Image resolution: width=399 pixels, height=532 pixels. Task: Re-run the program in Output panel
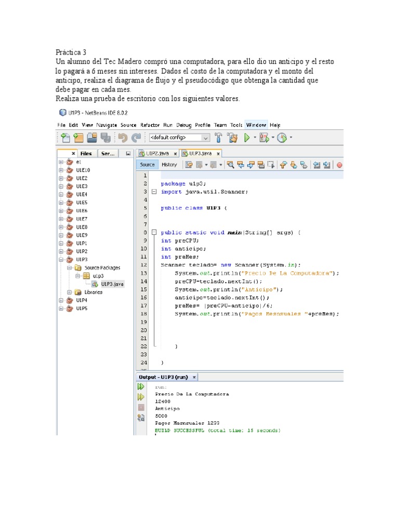pyautogui.click(x=141, y=387)
